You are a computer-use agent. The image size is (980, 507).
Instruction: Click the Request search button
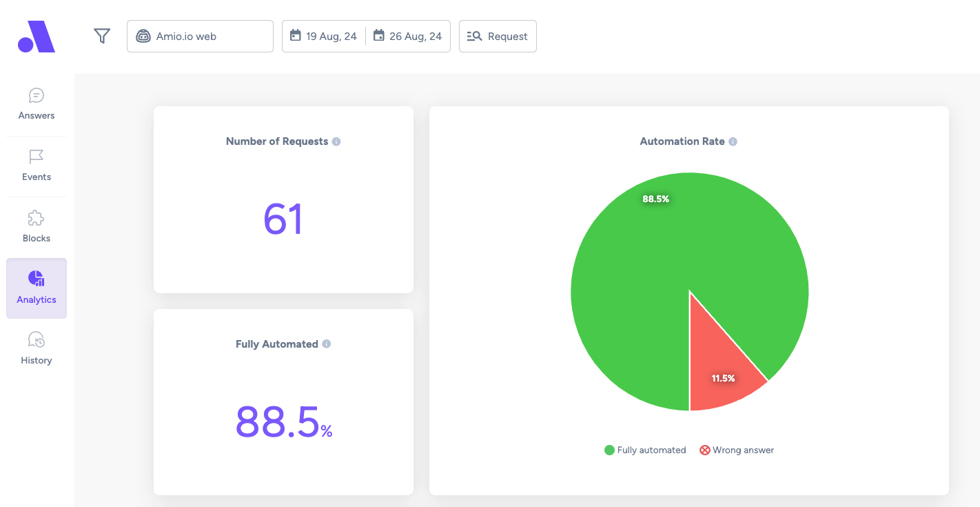(498, 36)
